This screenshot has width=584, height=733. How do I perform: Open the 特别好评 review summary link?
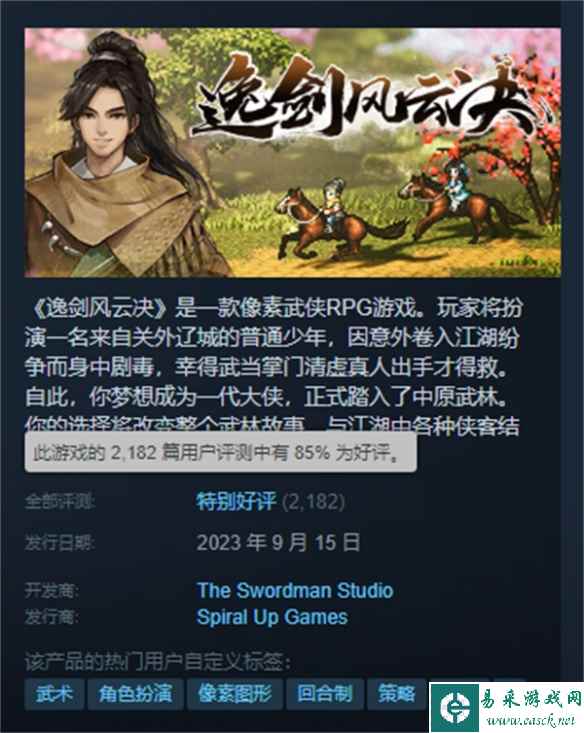point(236,502)
